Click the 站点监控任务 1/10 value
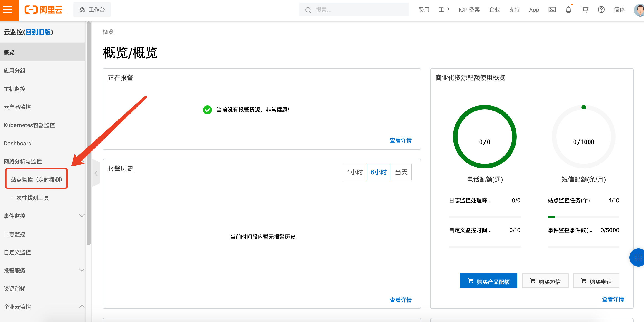This screenshot has width=644, height=322. tap(614, 201)
